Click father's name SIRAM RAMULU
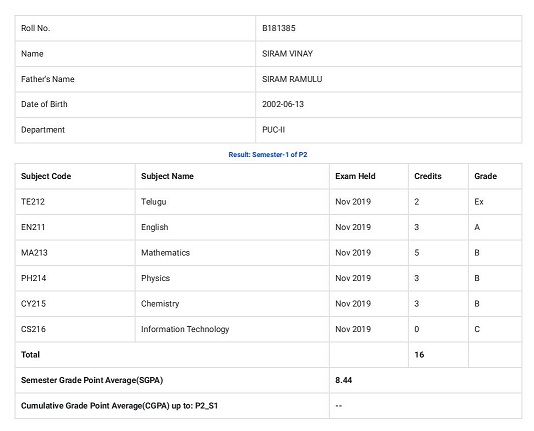This screenshot has width=534, height=431. point(292,79)
